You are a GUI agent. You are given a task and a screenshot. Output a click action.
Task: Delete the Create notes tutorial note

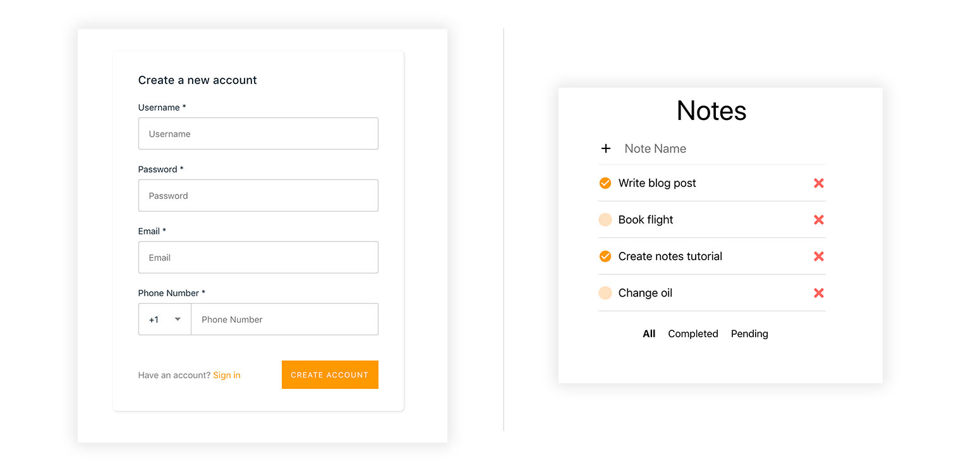click(819, 256)
